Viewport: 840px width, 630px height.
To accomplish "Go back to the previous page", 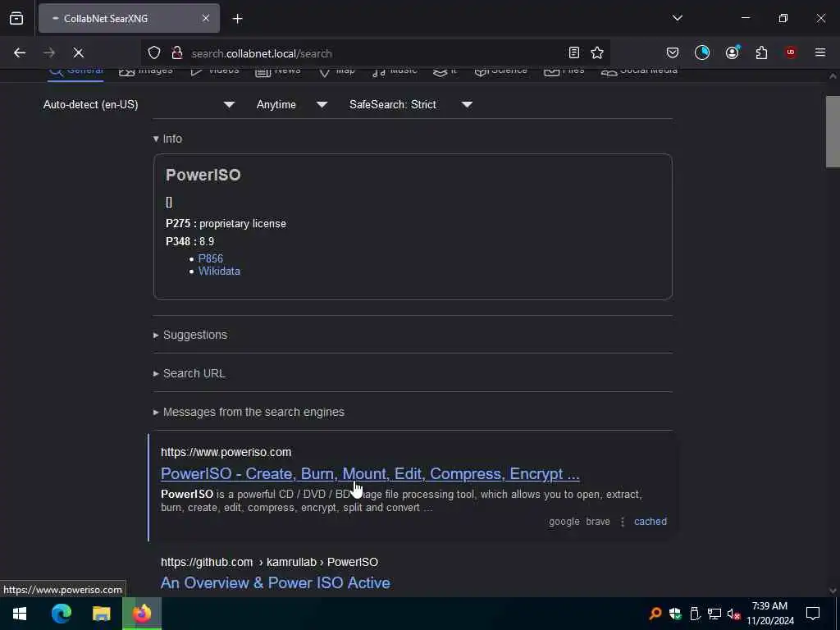I will point(20,52).
